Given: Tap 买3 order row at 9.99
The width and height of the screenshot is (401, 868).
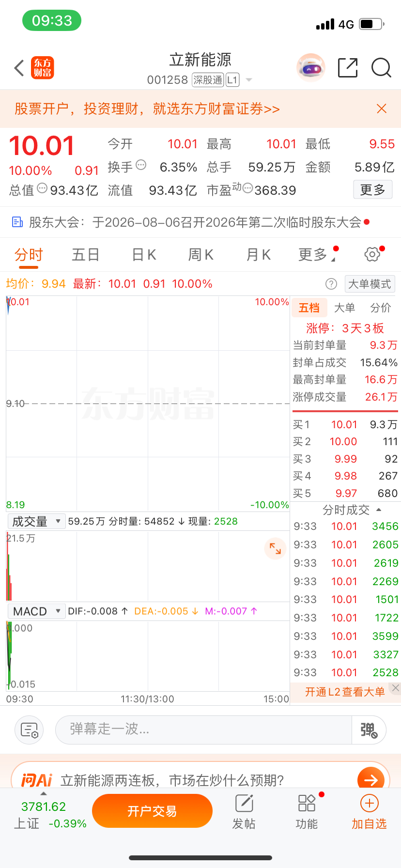Looking at the screenshot, I should [345, 459].
